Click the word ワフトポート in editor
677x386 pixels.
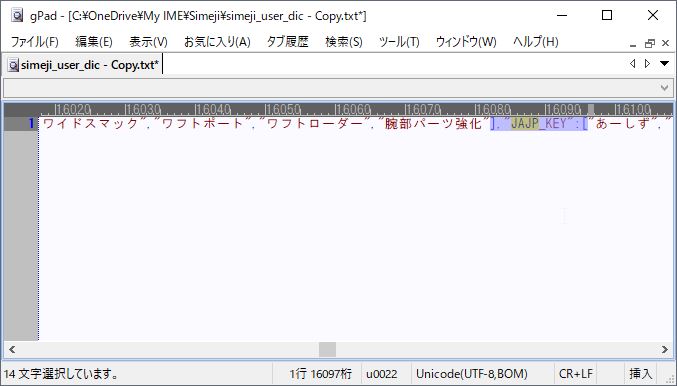[203, 123]
